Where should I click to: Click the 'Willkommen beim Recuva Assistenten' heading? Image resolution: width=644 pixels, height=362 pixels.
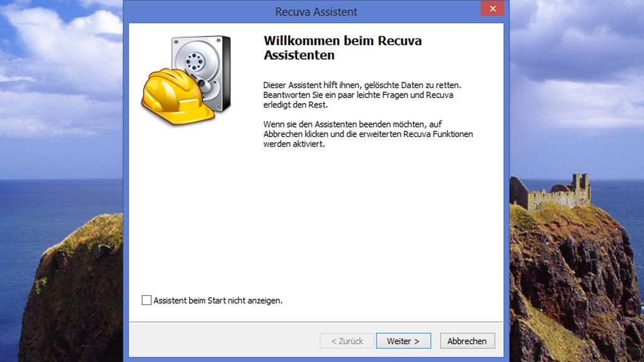(343, 48)
